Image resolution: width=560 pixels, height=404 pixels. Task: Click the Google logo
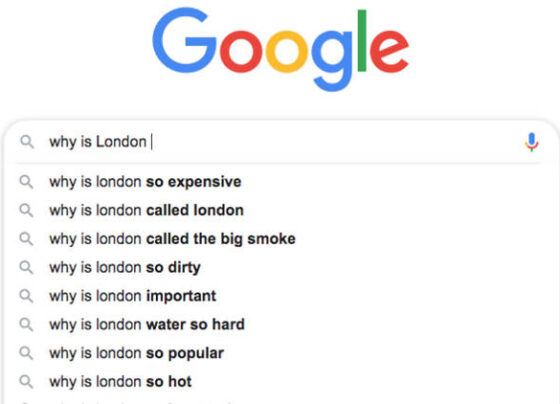point(281,50)
